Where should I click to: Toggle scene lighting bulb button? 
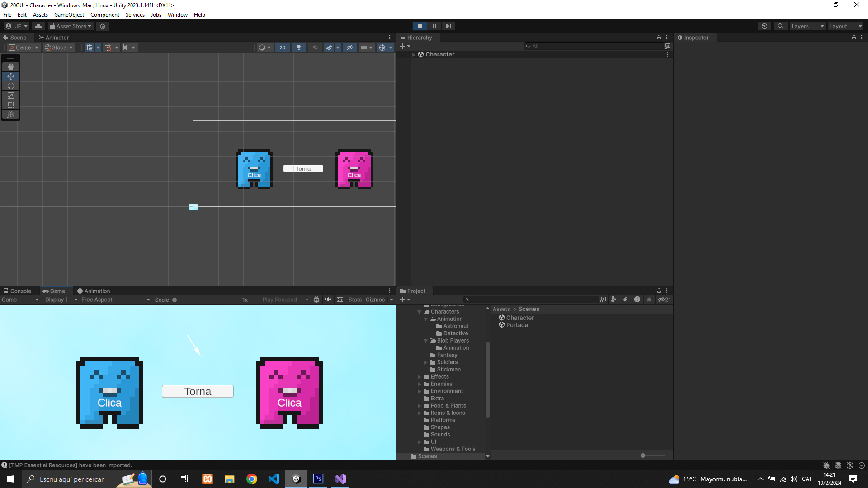298,47
